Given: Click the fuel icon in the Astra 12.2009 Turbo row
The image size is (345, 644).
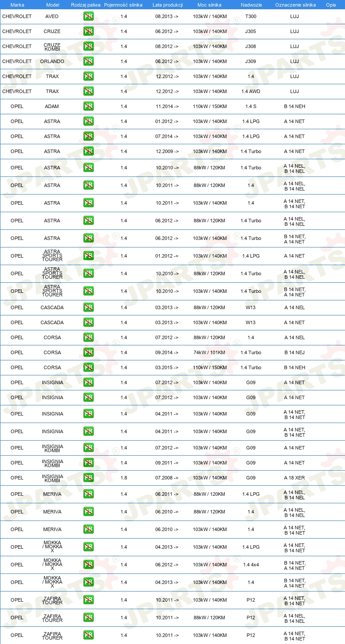Looking at the screenshot, I should [88, 152].
